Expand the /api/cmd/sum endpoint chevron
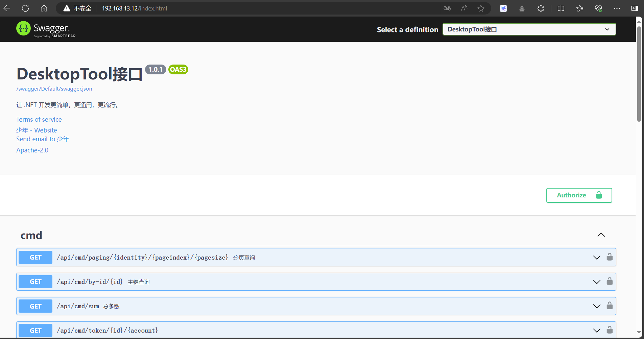The height and width of the screenshot is (339, 644). 597,306
